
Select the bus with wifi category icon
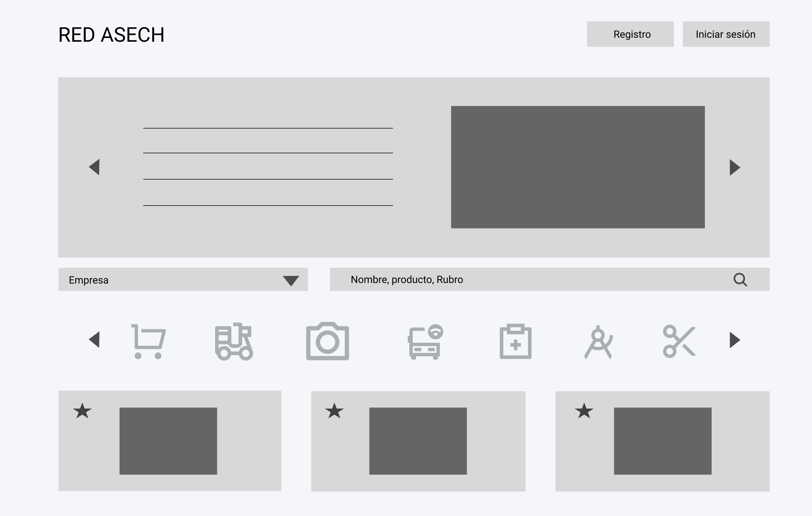426,342
